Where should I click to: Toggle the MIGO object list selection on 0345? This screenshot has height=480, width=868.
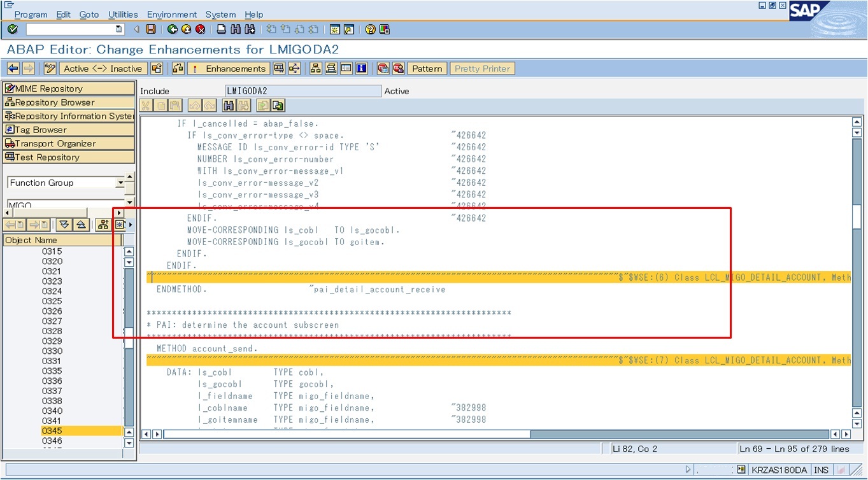pos(51,430)
